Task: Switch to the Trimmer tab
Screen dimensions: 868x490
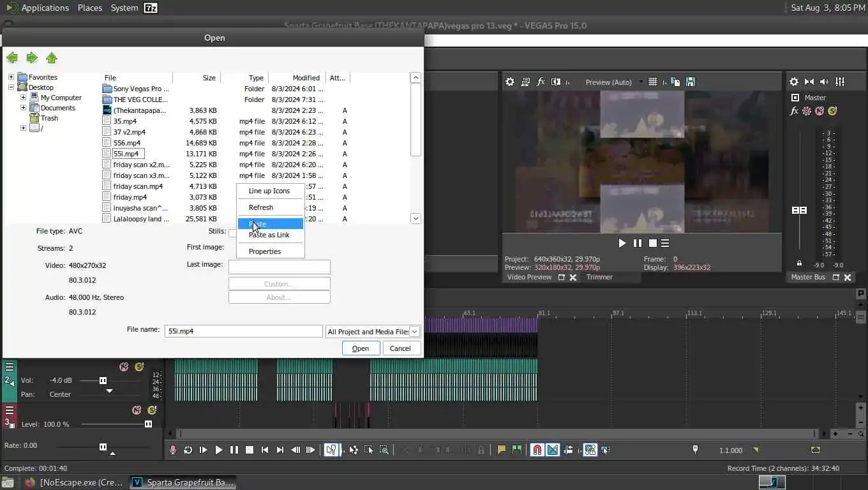Action: pyautogui.click(x=599, y=277)
